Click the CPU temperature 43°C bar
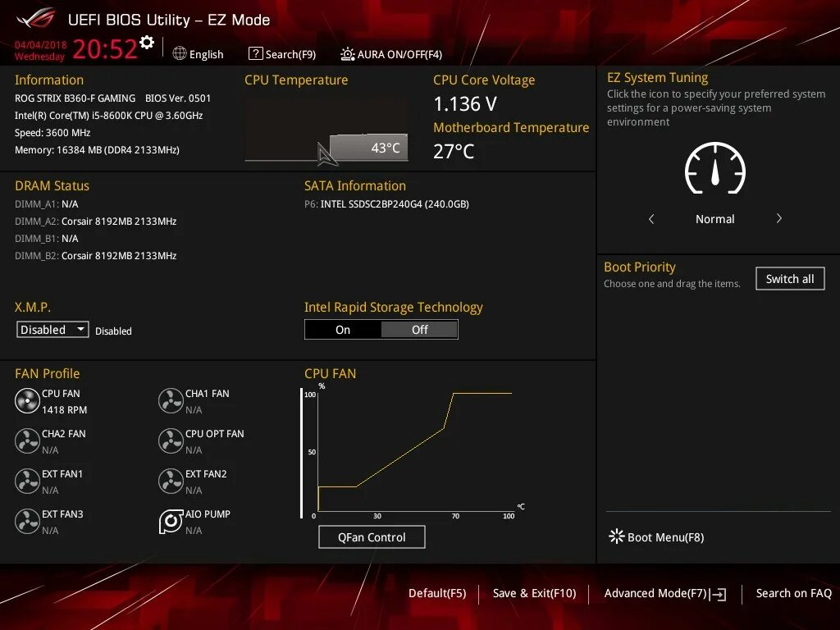This screenshot has height=630, width=840. pos(368,148)
